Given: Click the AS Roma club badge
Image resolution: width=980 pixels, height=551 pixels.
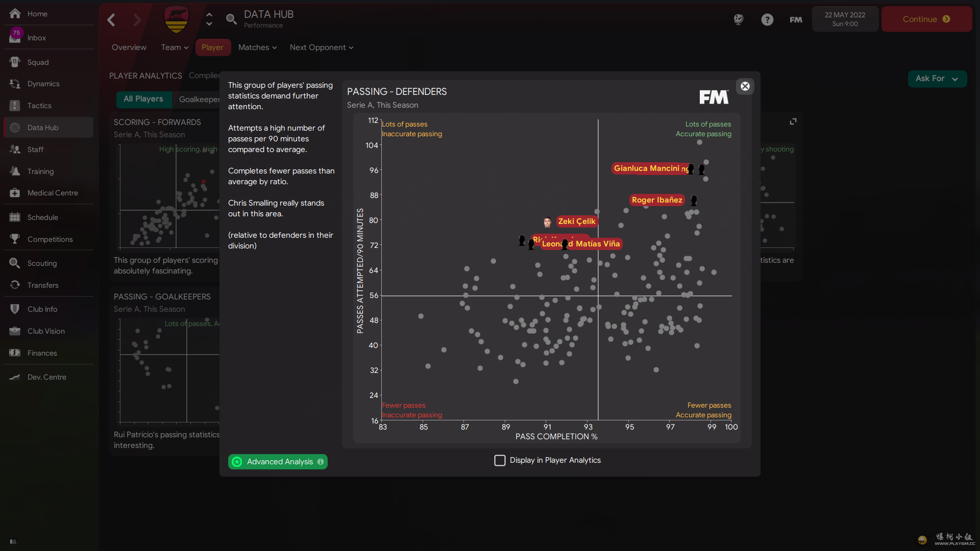Looking at the screenshot, I should (177, 19).
